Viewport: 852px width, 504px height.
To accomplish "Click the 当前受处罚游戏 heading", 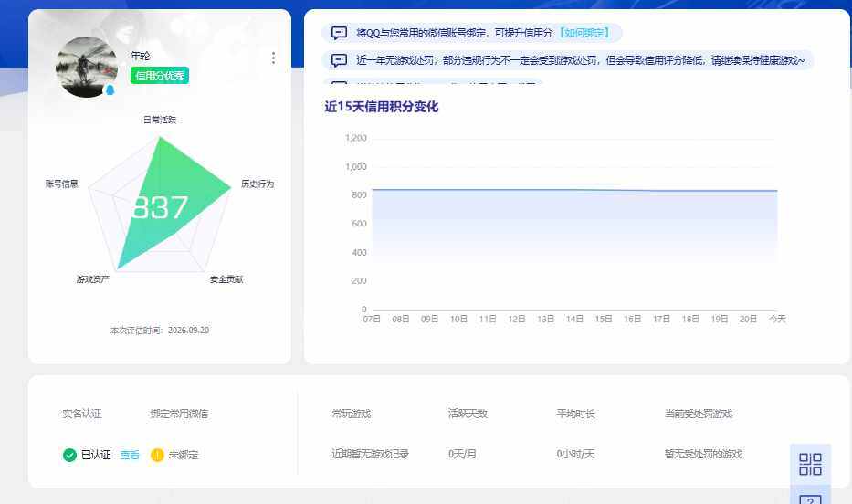I will tap(699, 414).
